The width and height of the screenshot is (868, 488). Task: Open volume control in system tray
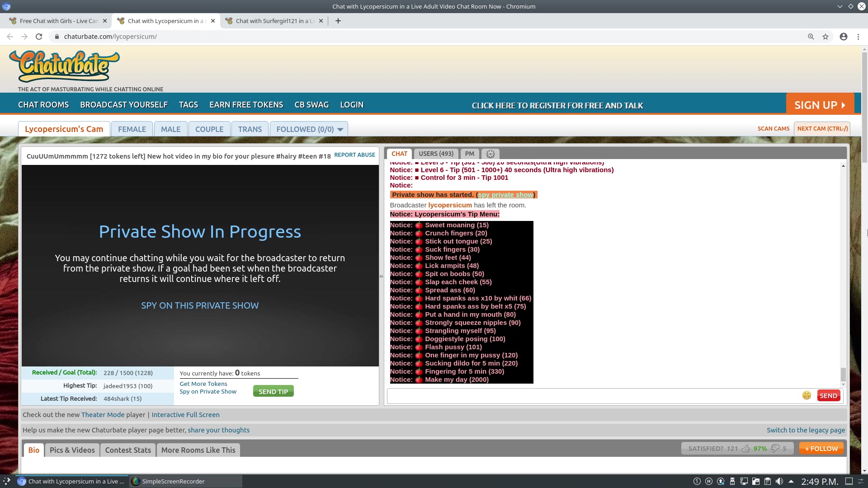click(779, 481)
